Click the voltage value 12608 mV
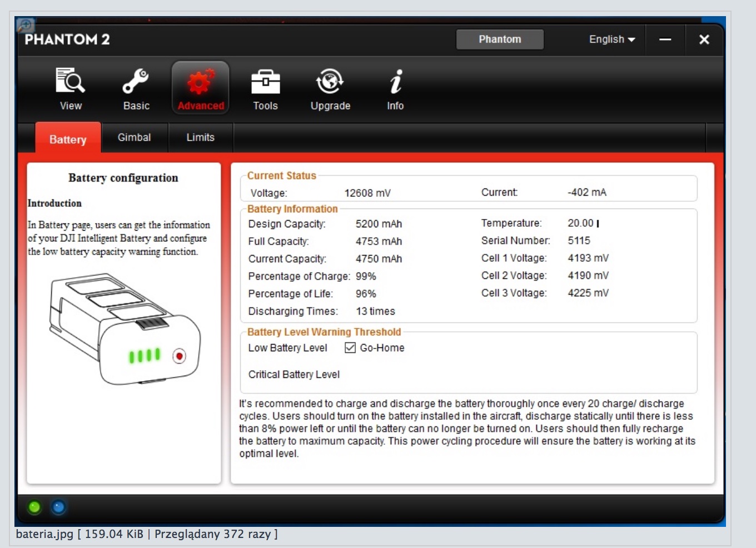The image size is (756, 548). coord(367,193)
